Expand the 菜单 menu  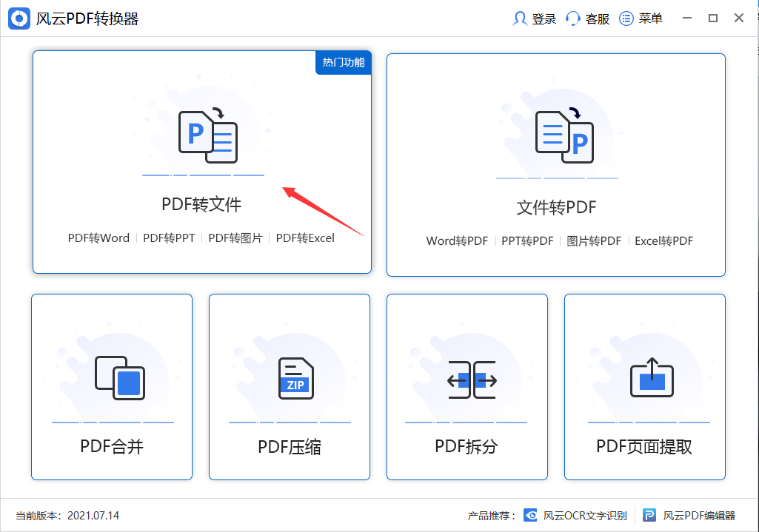tap(624, 18)
